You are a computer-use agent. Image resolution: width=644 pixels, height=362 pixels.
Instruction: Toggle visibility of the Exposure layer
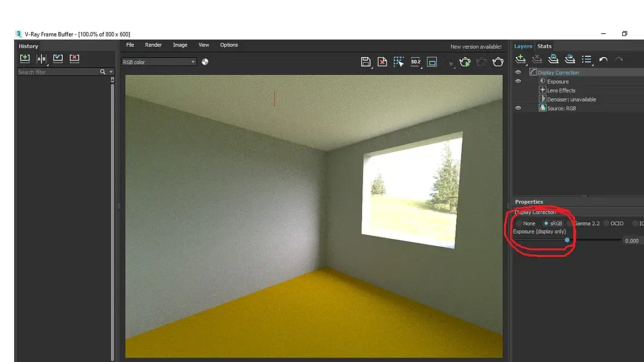point(518,81)
